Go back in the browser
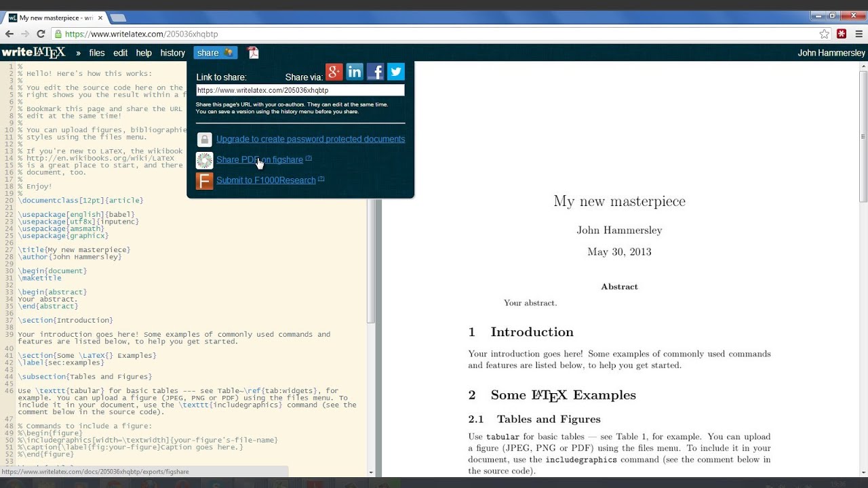Viewport: 868px width, 488px height. (x=9, y=34)
